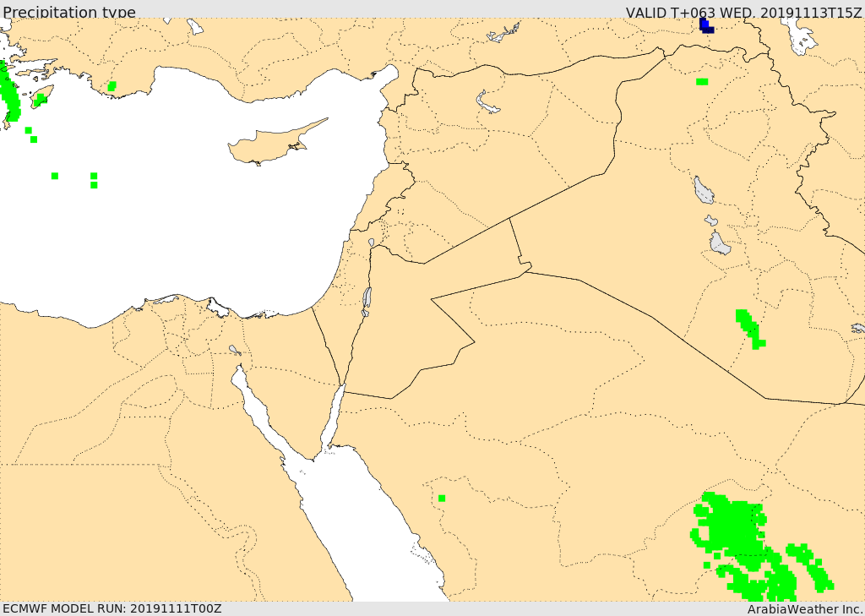The image size is (865, 616).
Task: Click the Lake Tharthar in central Iraq
Action: [x=704, y=190]
